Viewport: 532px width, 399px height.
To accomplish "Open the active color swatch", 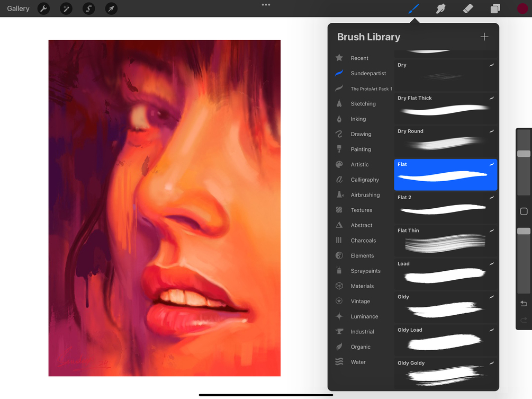I will coord(522,8).
